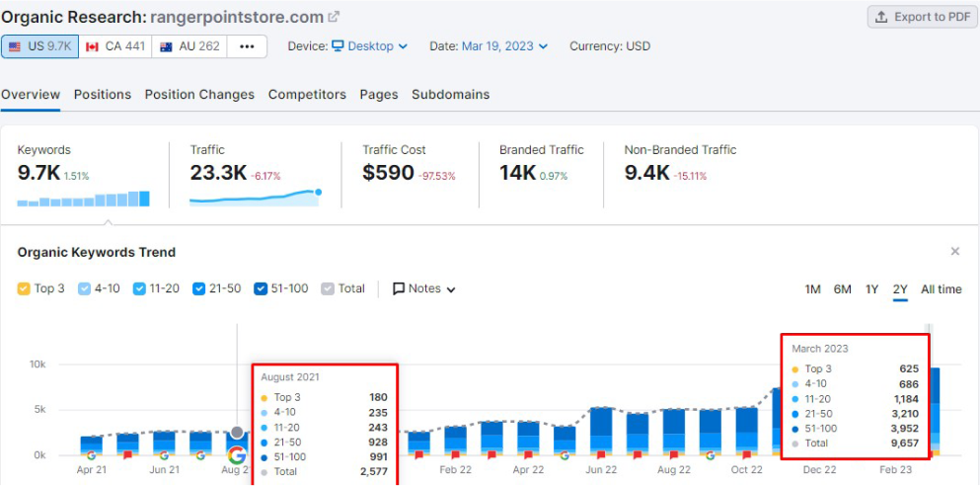The height and width of the screenshot is (486, 980).
Task: Click the Export to PDF button
Action: 923,17
